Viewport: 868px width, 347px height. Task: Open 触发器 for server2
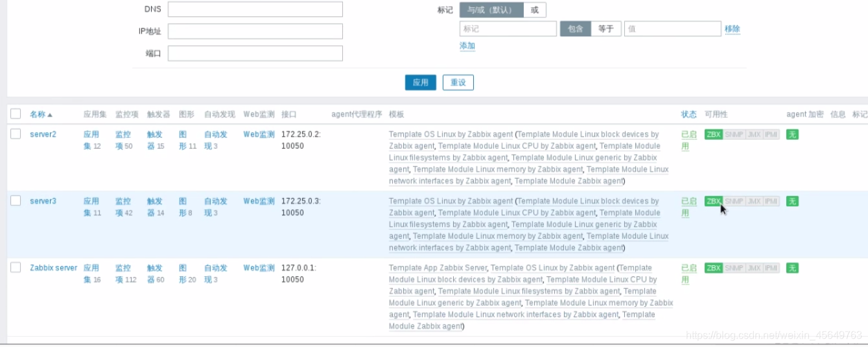(x=155, y=140)
